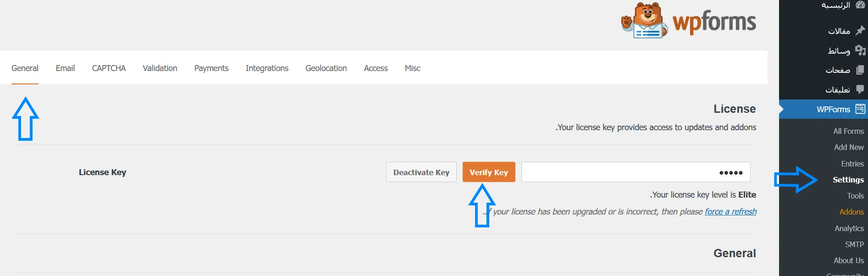Screen dimensions: 868x276
Task: Open the Addons submenu item
Action: (x=851, y=212)
